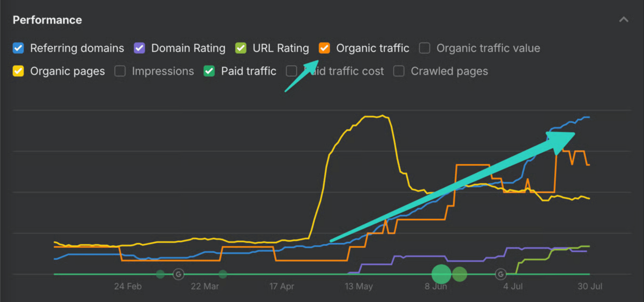Enable the Organic traffic value checkbox
Viewport: 644px width, 302px height.
point(425,48)
